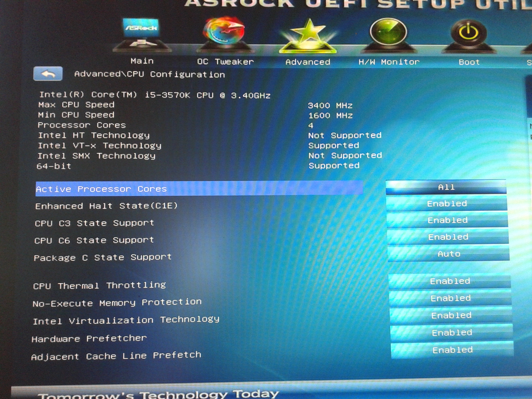Click Tomorrow's Technology Today slogan
The image size is (532, 399).
click(159, 395)
